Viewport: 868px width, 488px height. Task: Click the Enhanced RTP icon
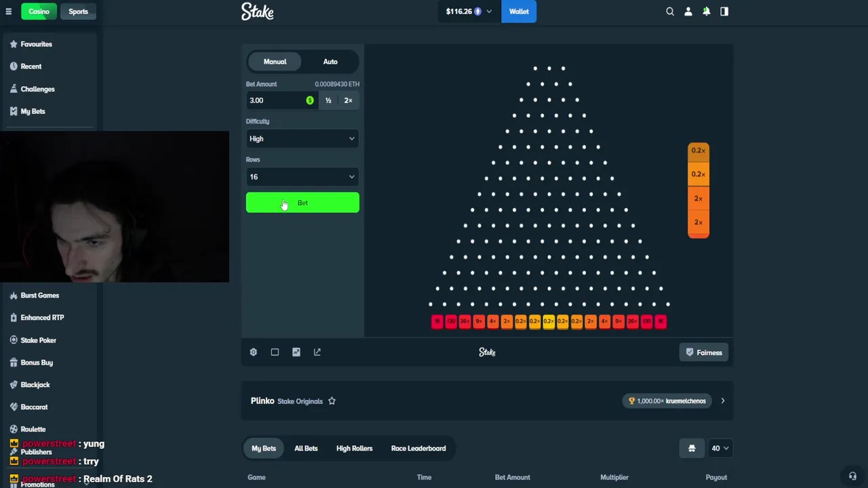(x=14, y=317)
